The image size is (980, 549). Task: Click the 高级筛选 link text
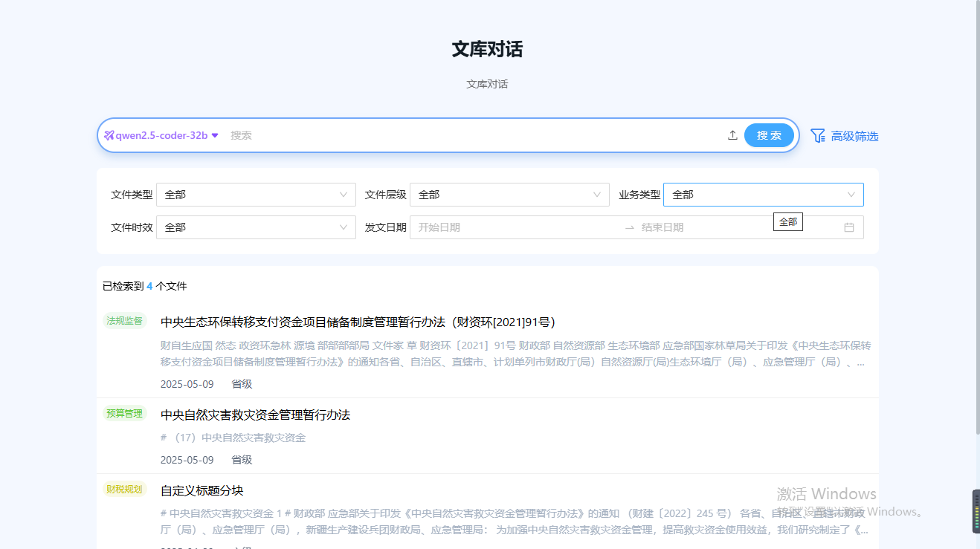854,137
